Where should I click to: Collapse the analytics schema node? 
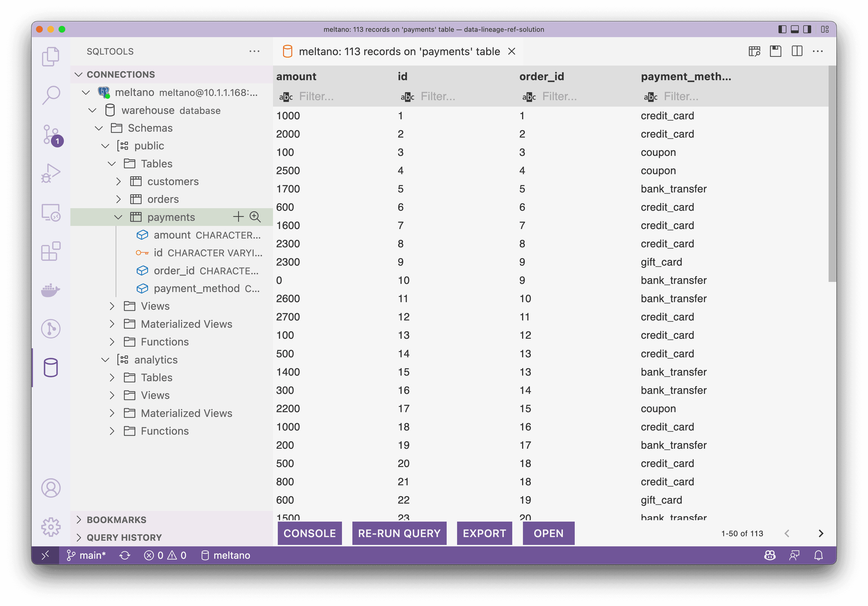pos(106,360)
